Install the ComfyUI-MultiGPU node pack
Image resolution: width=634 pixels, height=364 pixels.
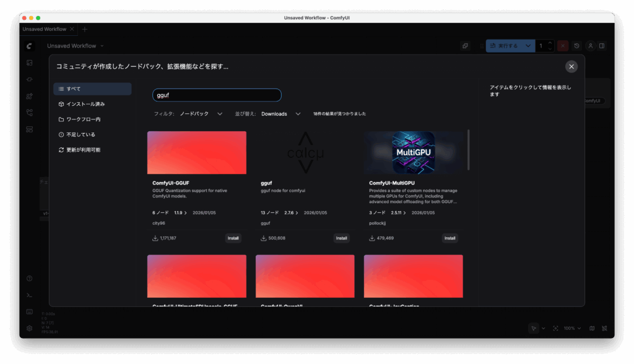[x=450, y=238]
